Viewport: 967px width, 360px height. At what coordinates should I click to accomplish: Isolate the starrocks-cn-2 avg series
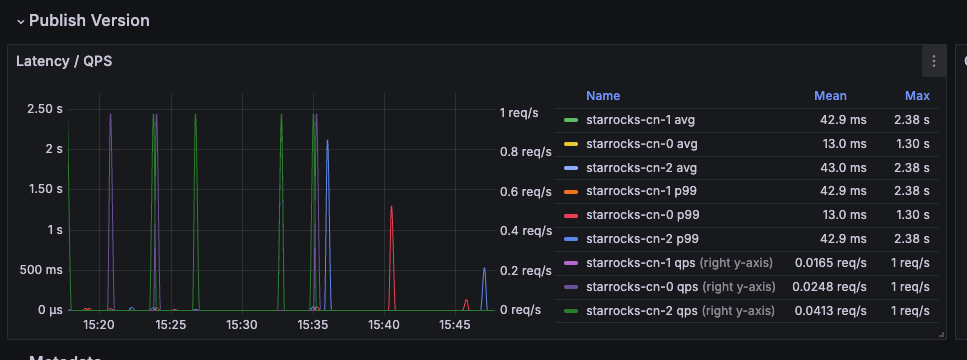pyautogui.click(x=641, y=168)
